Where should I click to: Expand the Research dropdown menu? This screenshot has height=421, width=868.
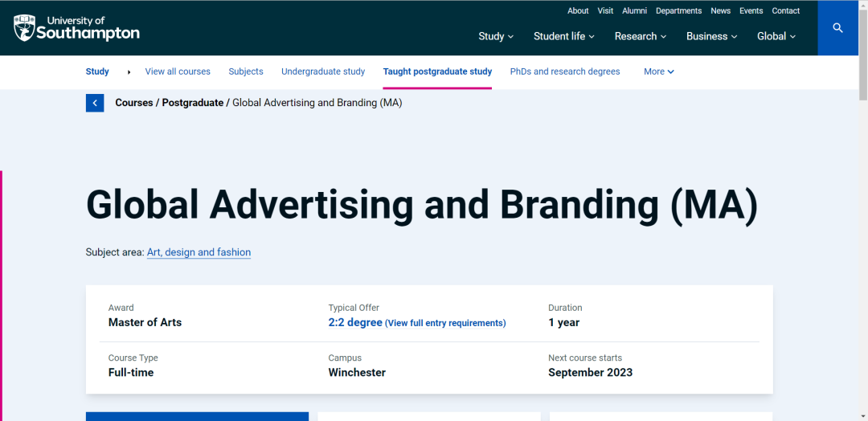click(641, 36)
